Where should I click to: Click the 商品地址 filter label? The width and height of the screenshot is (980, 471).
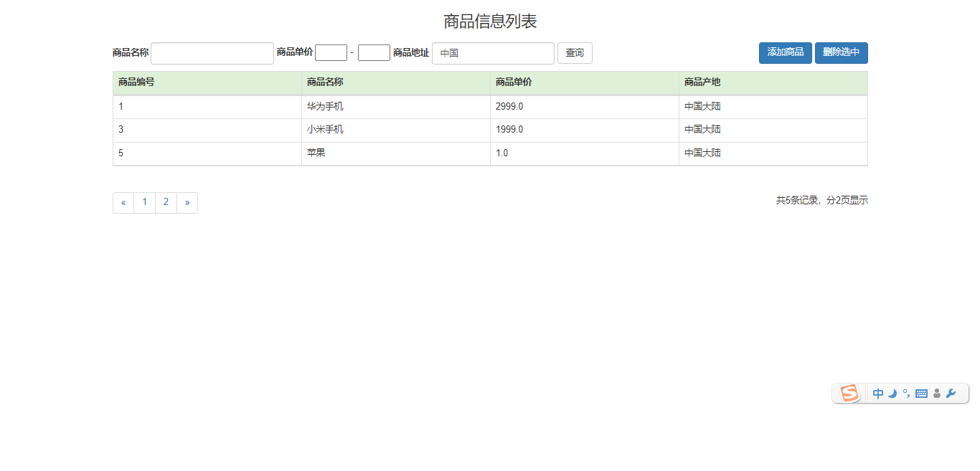coord(411,52)
